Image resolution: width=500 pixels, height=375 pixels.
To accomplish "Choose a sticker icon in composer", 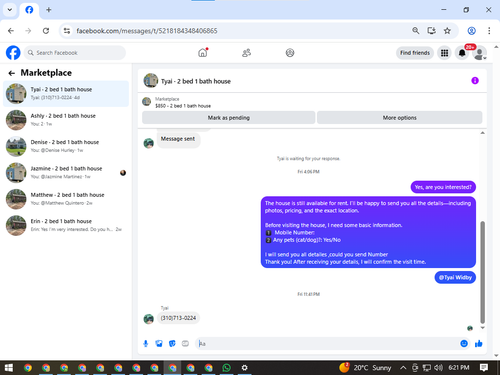I will click(172, 344).
